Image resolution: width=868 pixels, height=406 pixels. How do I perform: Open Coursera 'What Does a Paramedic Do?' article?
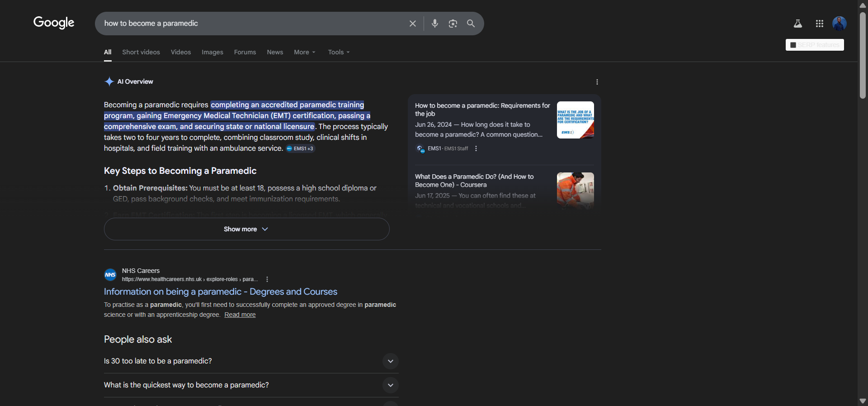pos(474,181)
